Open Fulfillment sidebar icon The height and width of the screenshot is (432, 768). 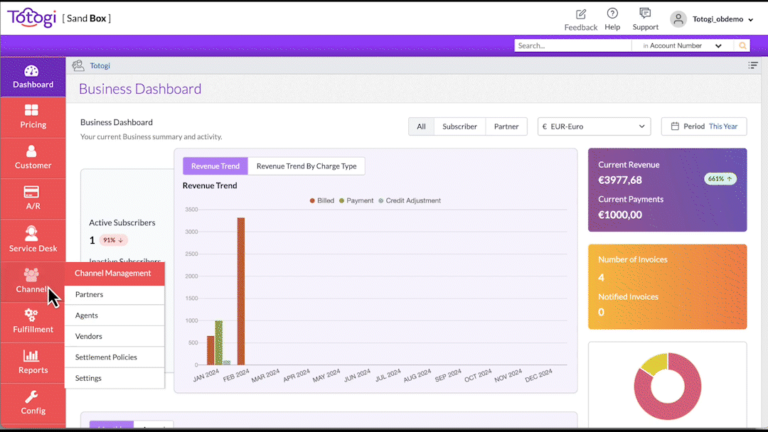[x=32, y=321]
